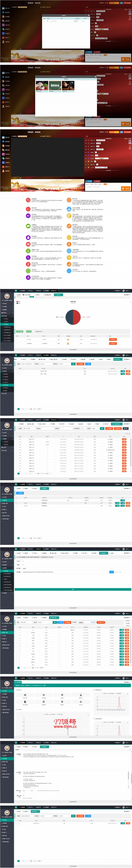132x868 pixels.
Task: Click the dark slice of the pie chart
Action: (69, 317)
